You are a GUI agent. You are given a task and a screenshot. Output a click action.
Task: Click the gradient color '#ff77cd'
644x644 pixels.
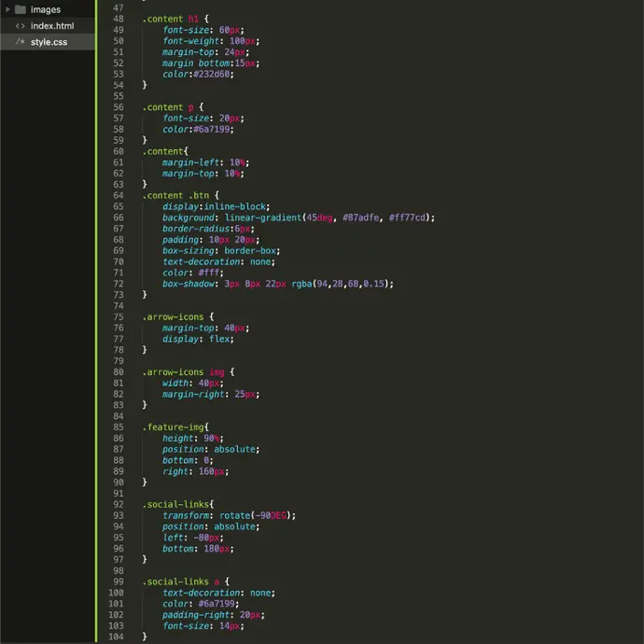click(407, 217)
